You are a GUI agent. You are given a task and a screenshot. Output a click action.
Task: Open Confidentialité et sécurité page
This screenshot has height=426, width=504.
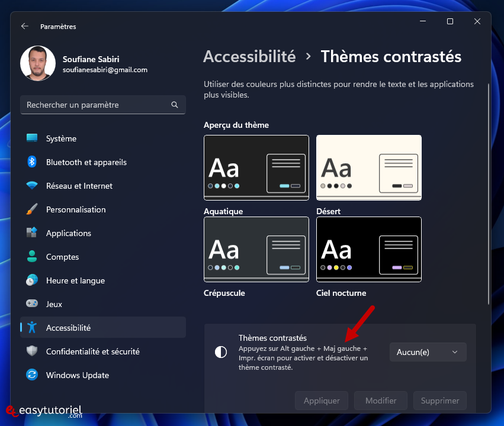[x=103, y=351]
